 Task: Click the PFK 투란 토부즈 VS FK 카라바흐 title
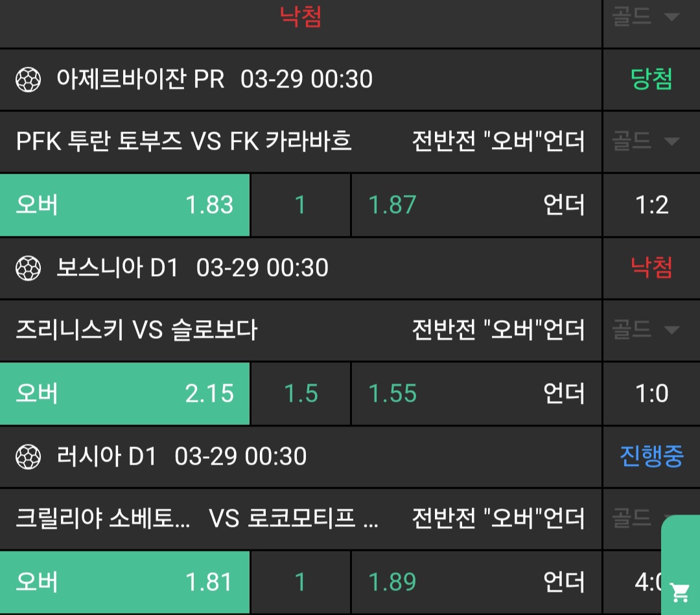point(184,141)
